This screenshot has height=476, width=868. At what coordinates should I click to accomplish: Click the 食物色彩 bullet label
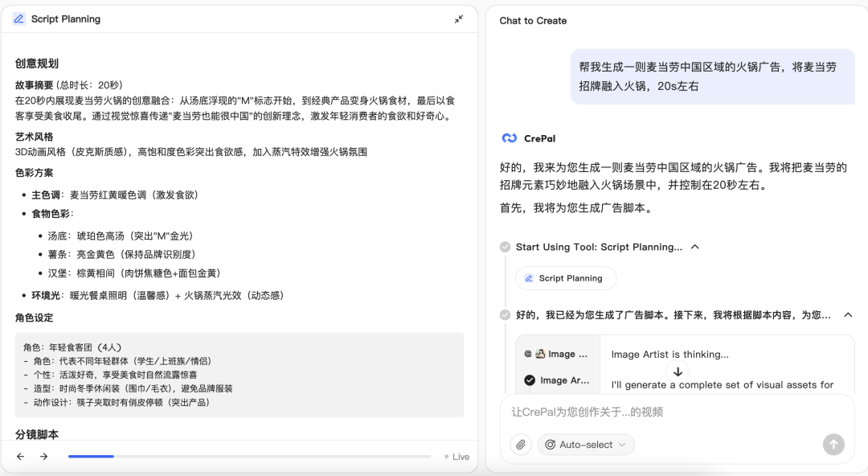[52, 214]
